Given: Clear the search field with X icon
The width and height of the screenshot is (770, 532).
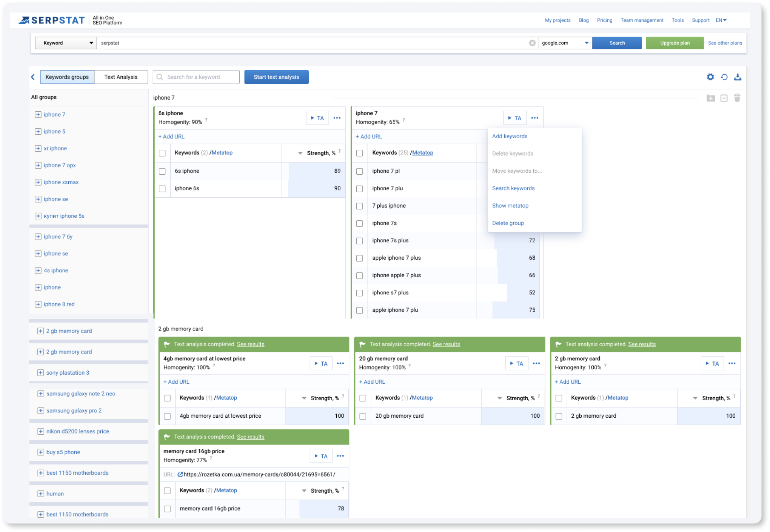Looking at the screenshot, I should pos(532,43).
